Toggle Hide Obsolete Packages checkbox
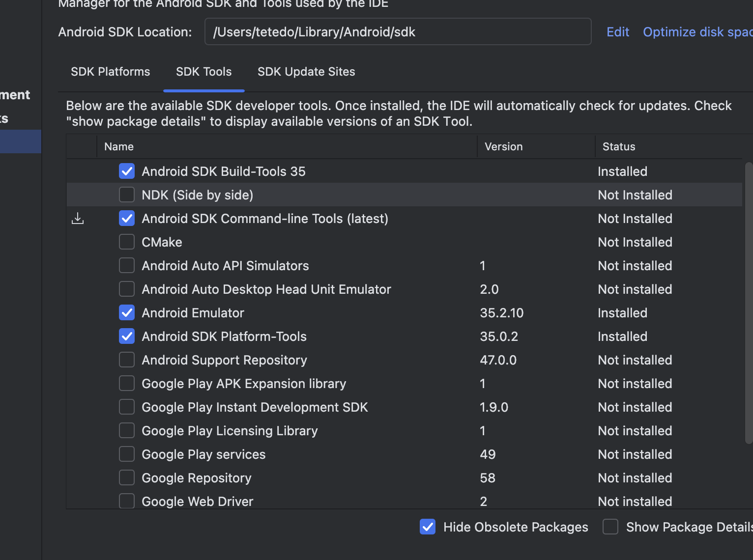This screenshot has height=560, width=753. tap(428, 527)
